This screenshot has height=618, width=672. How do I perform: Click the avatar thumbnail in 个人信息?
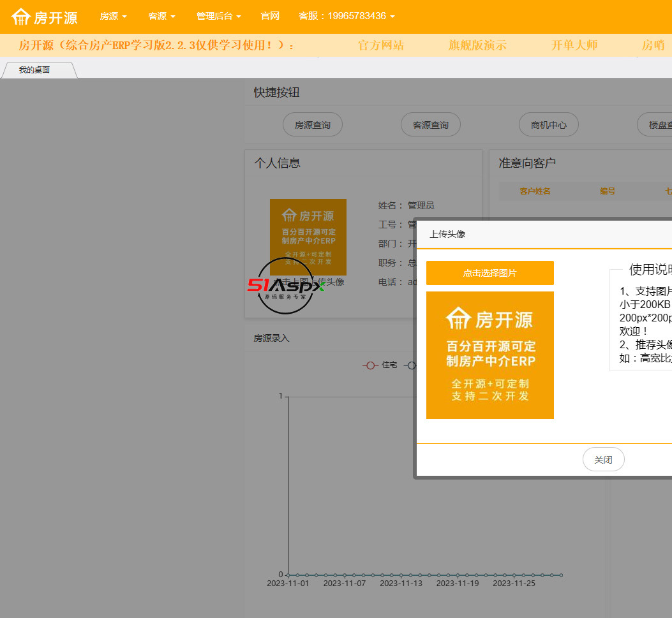pos(308,237)
